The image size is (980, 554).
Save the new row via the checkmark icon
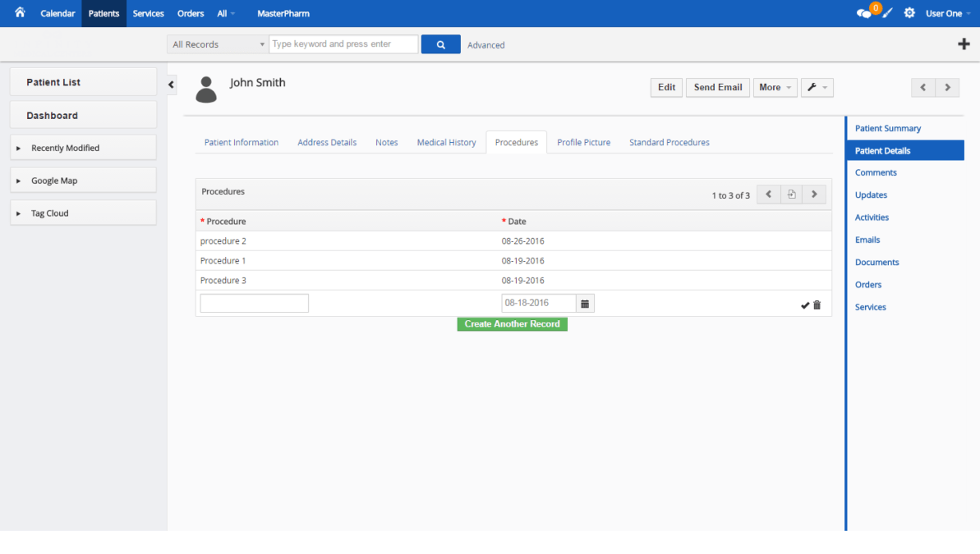pyautogui.click(x=805, y=304)
